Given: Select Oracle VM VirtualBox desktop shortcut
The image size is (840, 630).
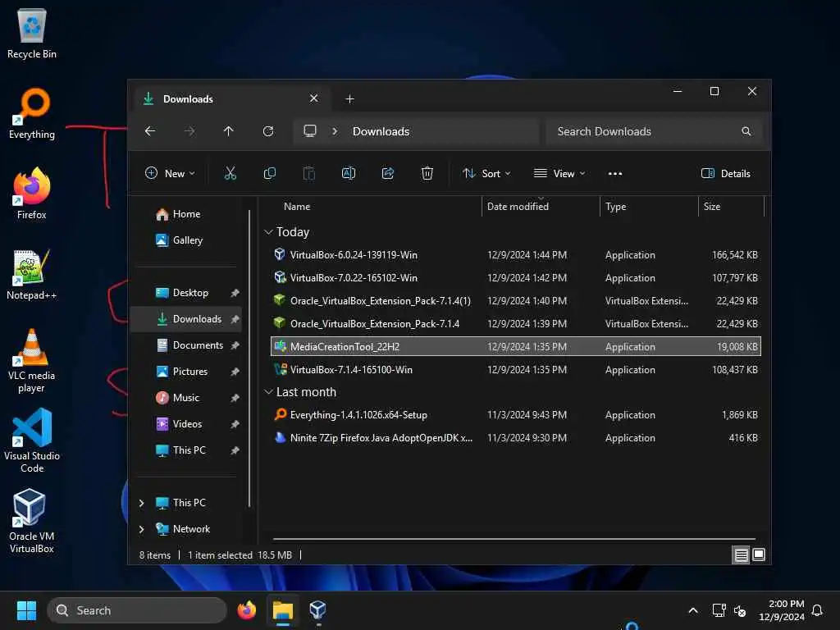Looking at the screenshot, I should coord(32,521).
